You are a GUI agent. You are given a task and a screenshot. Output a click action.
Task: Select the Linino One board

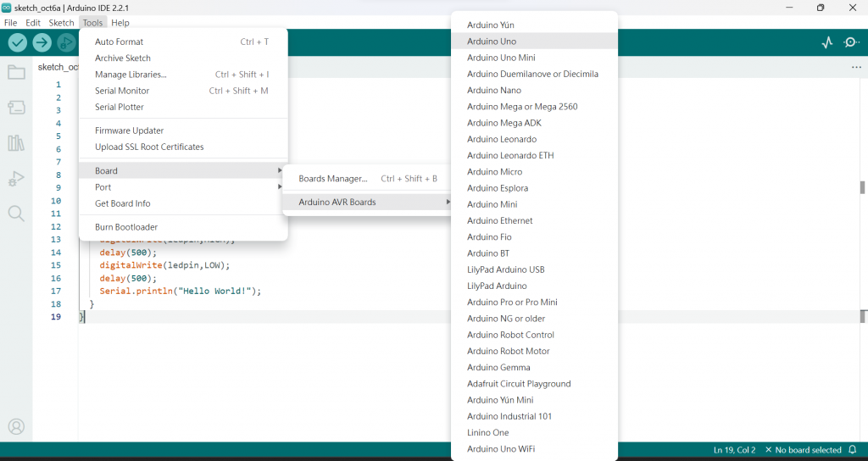click(x=534, y=433)
